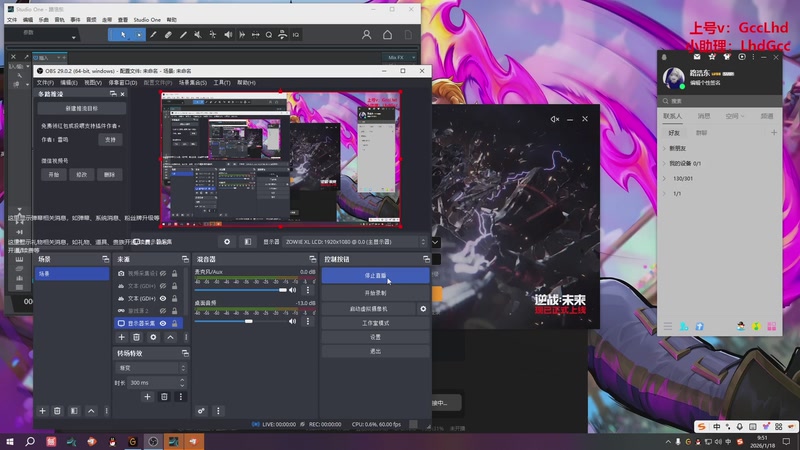Image resolution: width=800 pixels, height=450 pixels.
Task: Click the Start Recording (开始录制) button
Action: (x=375, y=292)
